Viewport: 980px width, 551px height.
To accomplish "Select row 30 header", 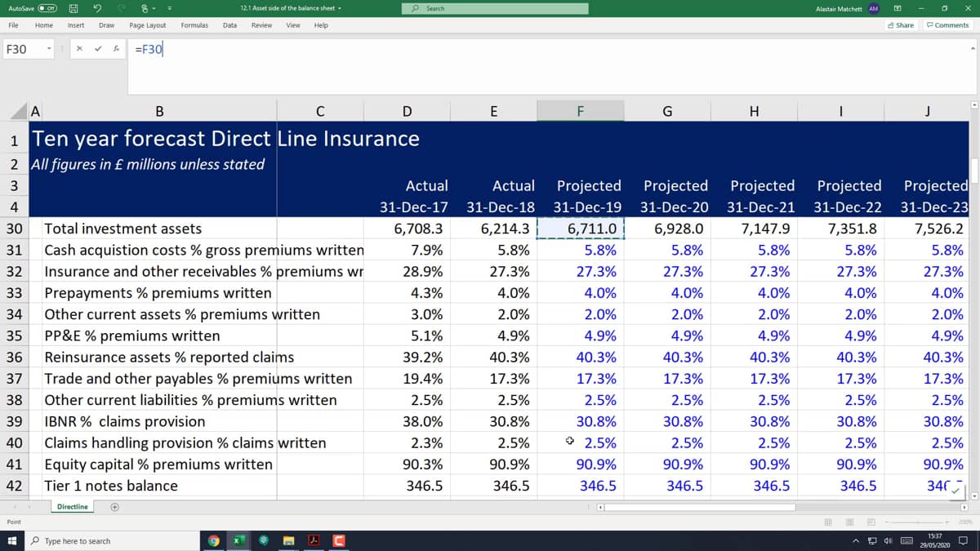I will pyautogui.click(x=14, y=229).
